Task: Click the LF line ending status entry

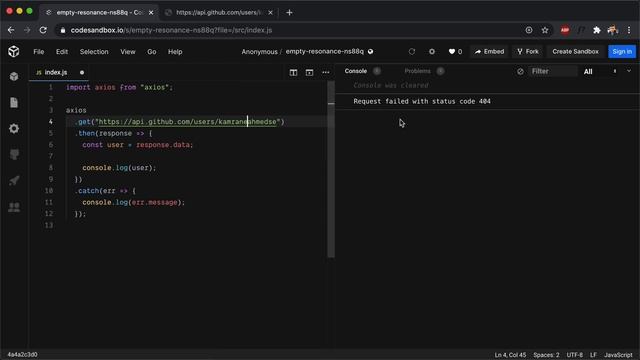Action: 593,355
